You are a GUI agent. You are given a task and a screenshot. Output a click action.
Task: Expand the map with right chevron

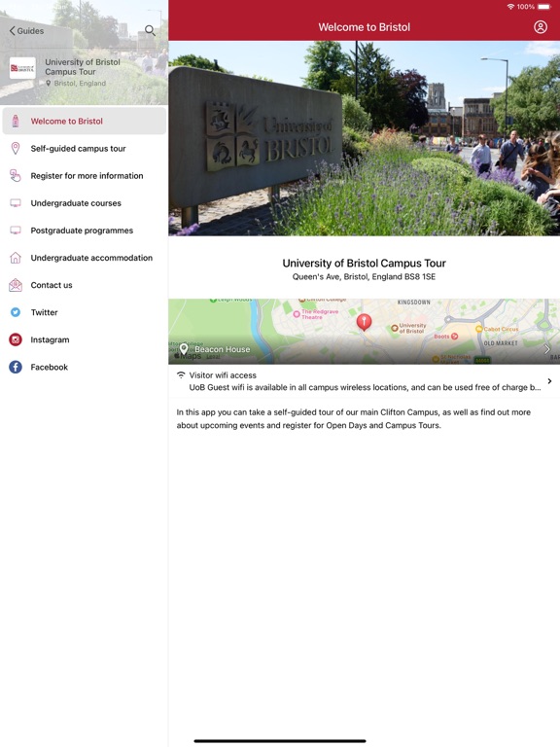(x=546, y=349)
